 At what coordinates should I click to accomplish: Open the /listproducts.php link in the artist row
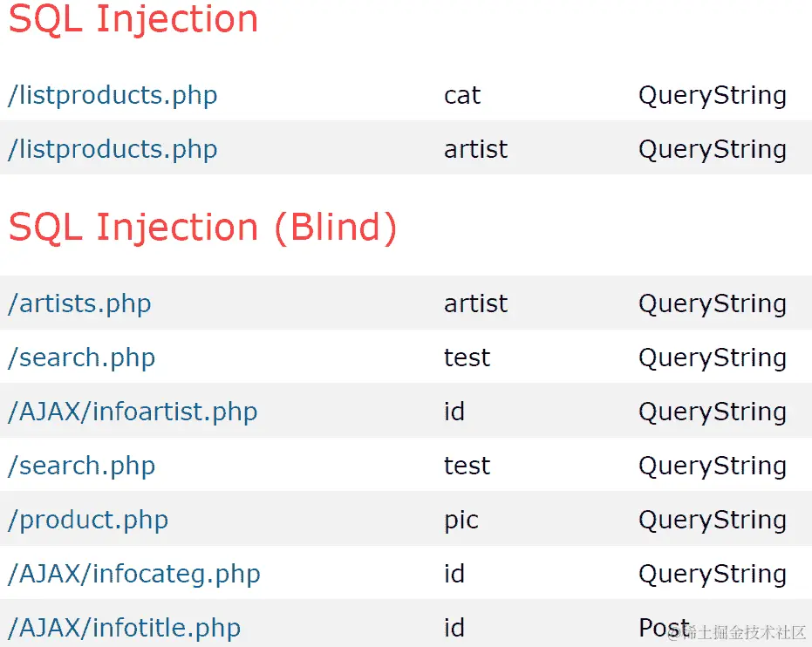tap(113, 149)
